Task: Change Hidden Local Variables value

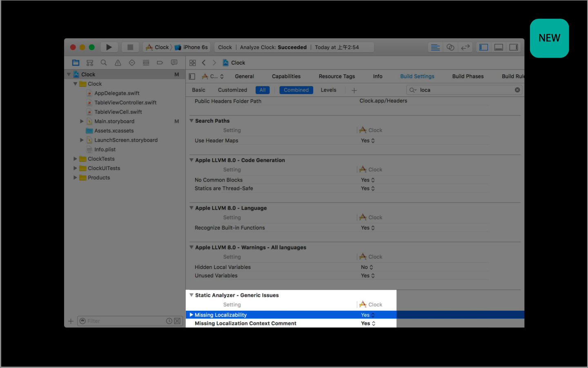Action: point(367,267)
